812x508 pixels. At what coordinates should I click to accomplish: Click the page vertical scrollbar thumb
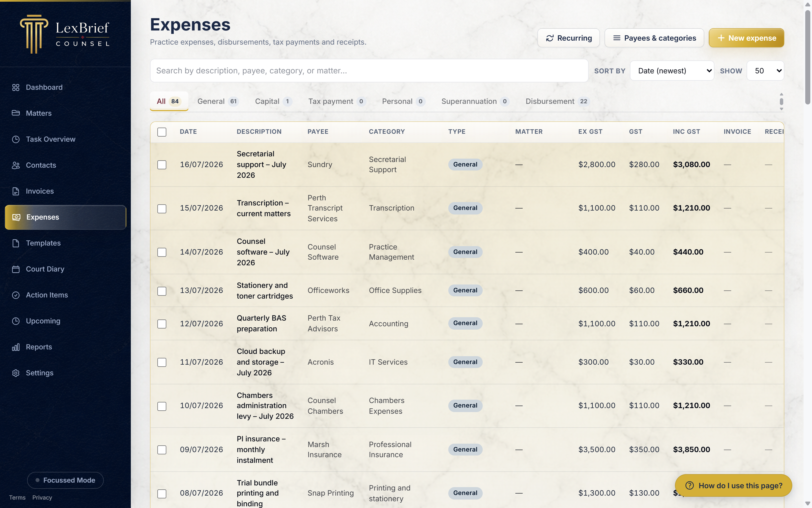[x=808, y=57]
